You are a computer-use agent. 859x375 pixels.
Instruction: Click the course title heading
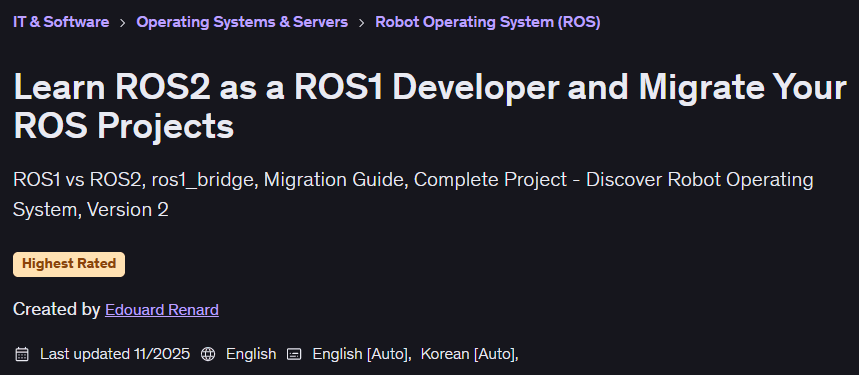click(430, 106)
